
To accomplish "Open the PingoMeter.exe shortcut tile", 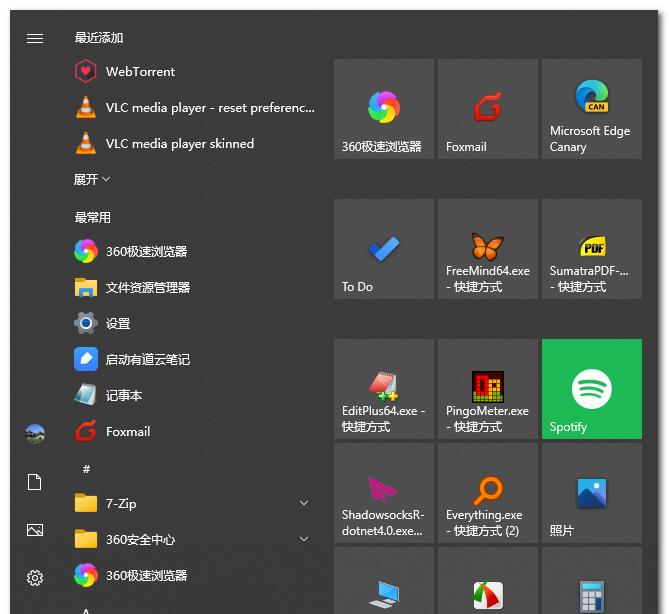I will (x=488, y=389).
